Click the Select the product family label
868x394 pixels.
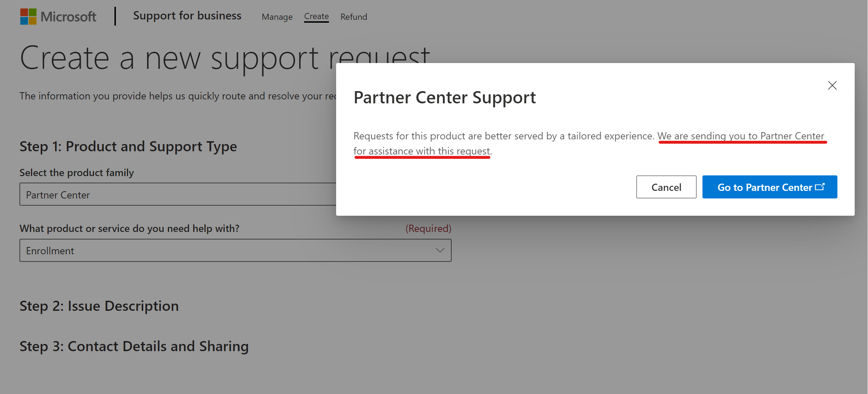click(77, 173)
